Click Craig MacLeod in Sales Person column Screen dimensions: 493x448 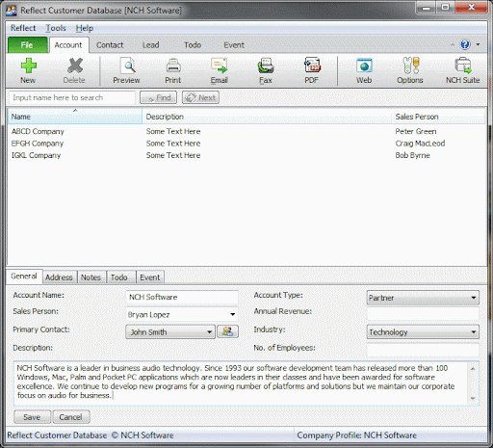click(420, 144)
